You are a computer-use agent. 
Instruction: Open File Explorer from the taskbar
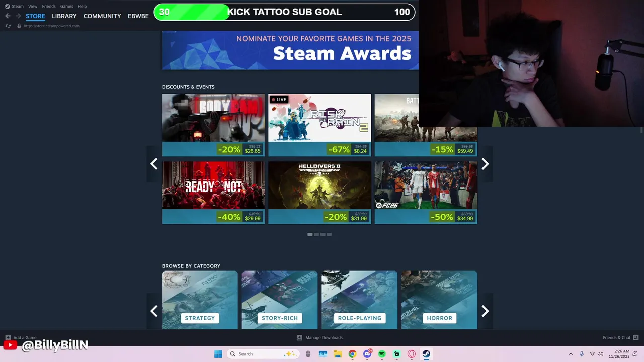338,354
